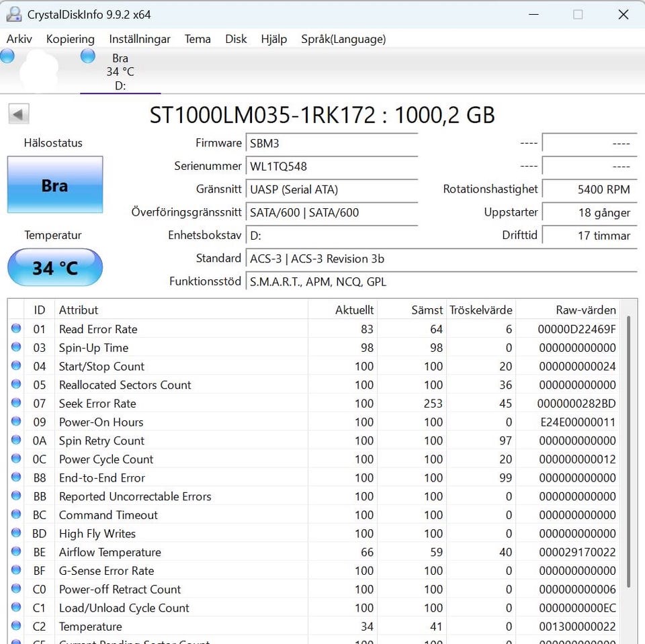Click the Rotationshastighet value 5400 RPM
Viewport: 645px width, 644px height.
pos(590,189)
